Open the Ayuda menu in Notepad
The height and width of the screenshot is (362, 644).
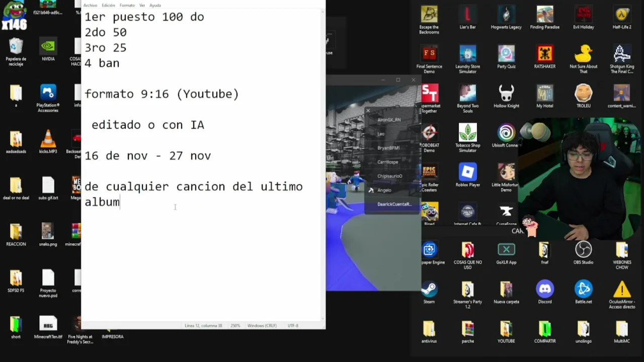coord(155,6)
